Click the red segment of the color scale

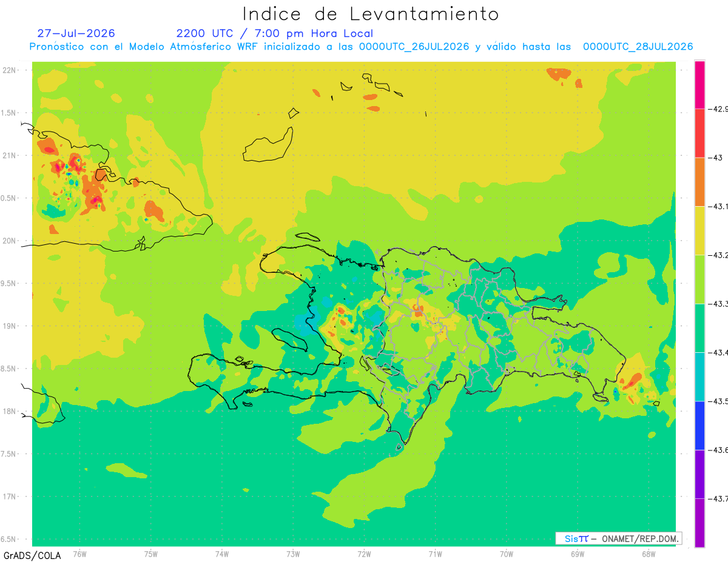click(x=699, y=133)
